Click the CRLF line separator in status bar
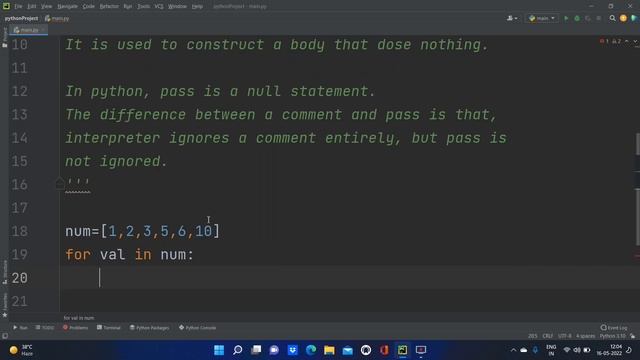Image resolution: width=640 pixels, height=360 pixels. point(547,336)
